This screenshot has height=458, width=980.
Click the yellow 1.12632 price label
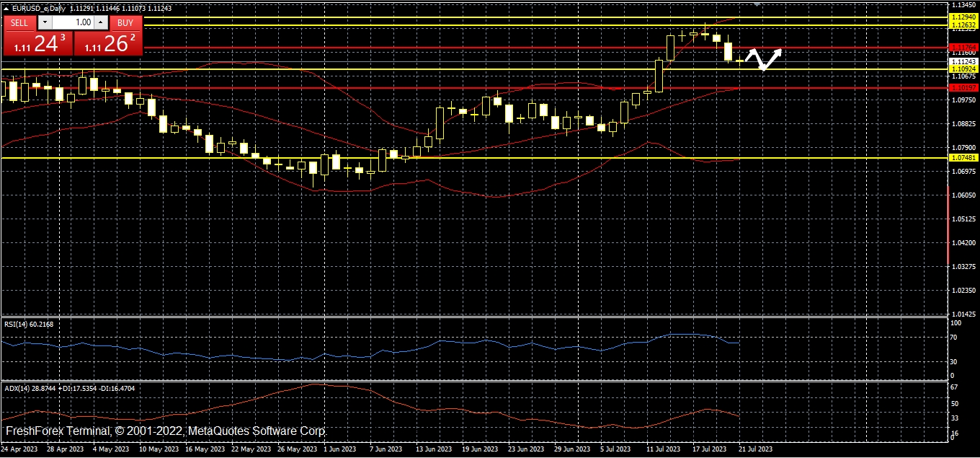coord(963,25)
